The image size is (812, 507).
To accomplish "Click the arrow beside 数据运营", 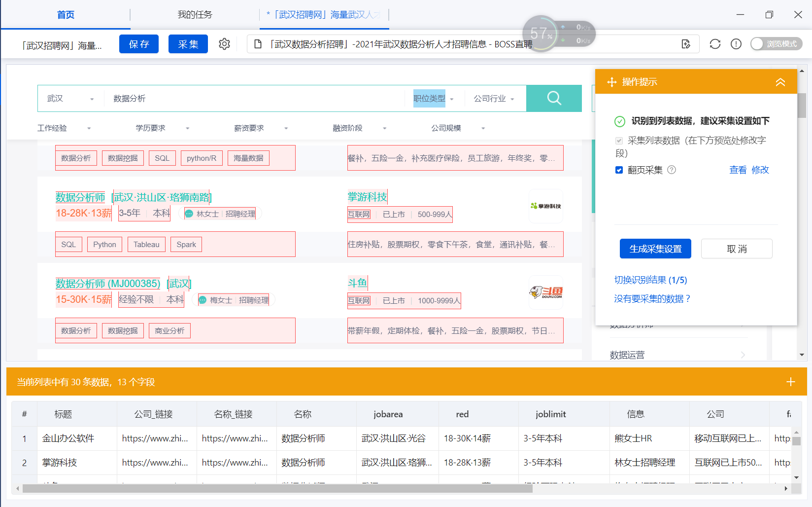I will pos(743,355).
